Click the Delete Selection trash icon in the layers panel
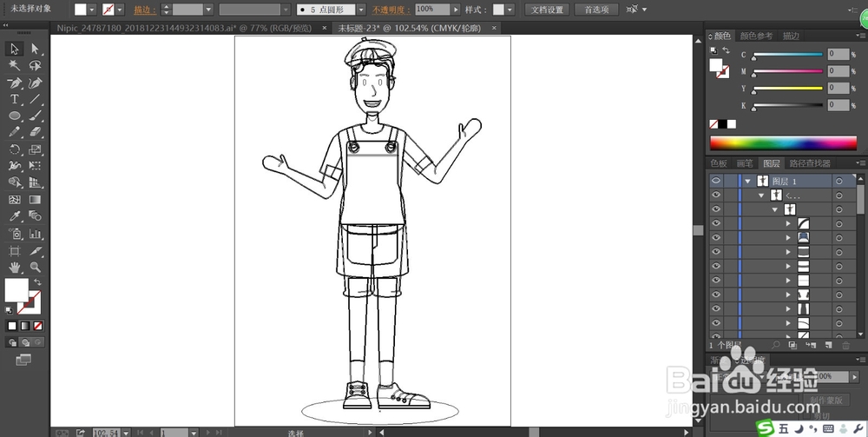This screenshot has height=437, width=868. point(845,345)
